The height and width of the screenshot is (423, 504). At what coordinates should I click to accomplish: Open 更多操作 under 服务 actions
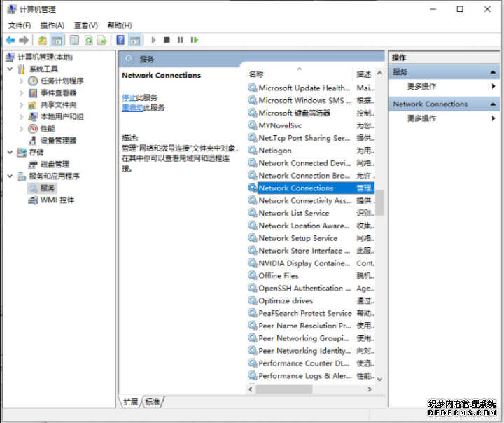421,86
